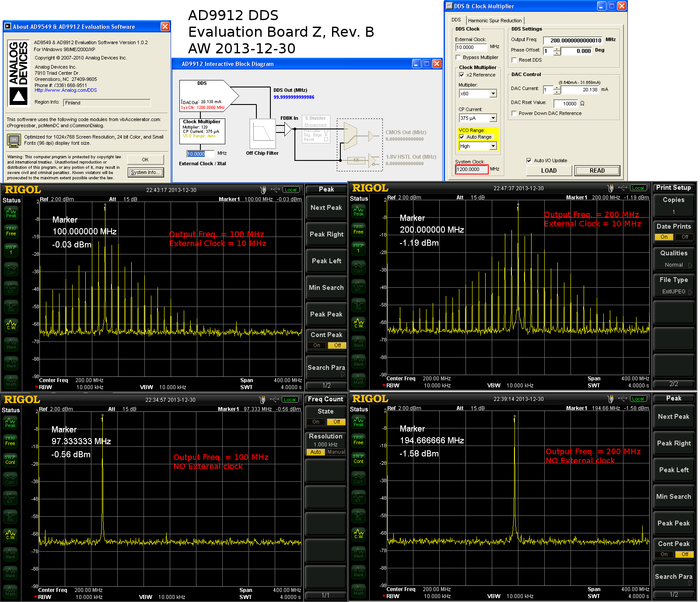Open the VCO Range High dropdown
The height and width of the screenshot is (602, 700).
493,146
